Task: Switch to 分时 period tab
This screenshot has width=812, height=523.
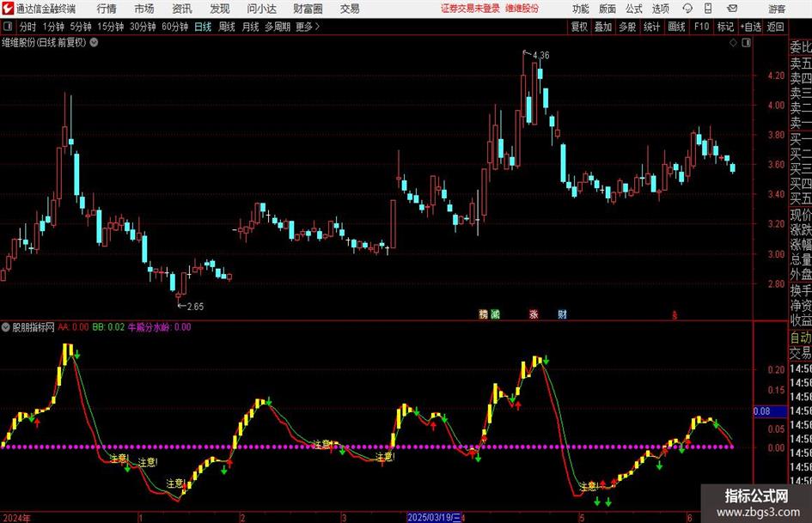Action: pos(28,27)
